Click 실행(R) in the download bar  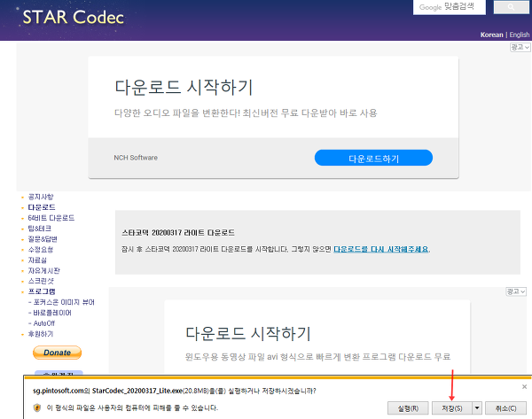point(408,408)
